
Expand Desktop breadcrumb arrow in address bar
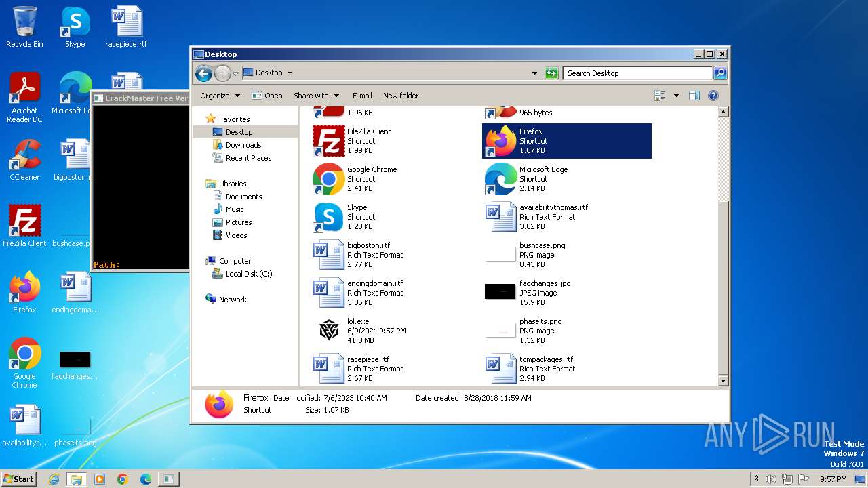pos(290,73)
